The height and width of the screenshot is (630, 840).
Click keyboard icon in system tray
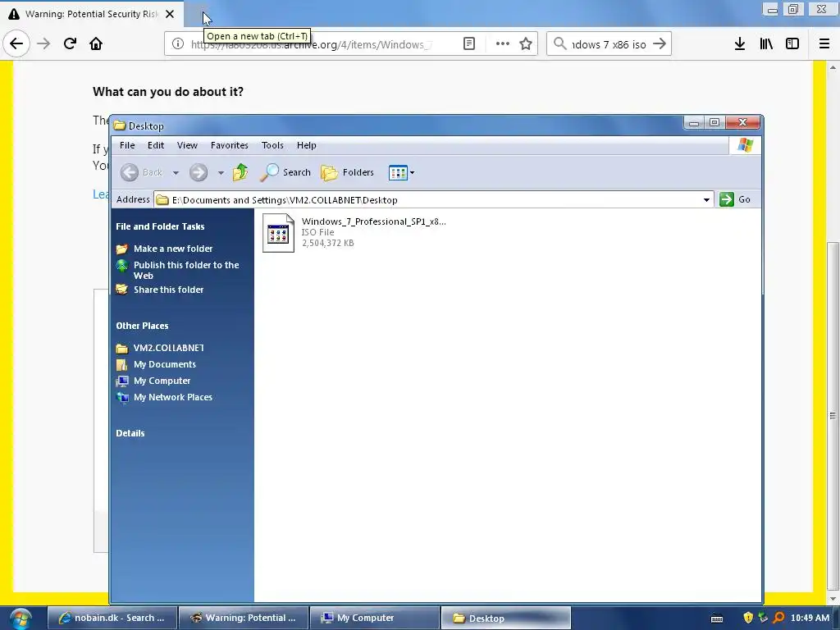point(716,619)
